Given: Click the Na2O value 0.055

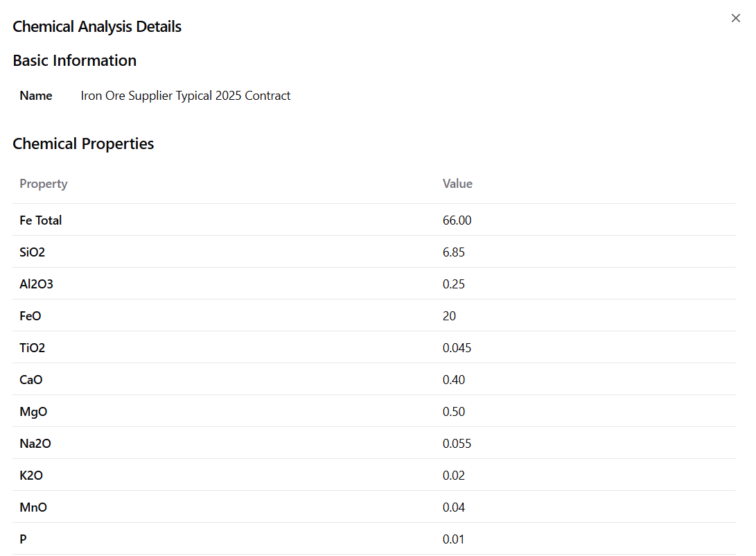Looking at the screenshot, I should [x=457, y=444].
